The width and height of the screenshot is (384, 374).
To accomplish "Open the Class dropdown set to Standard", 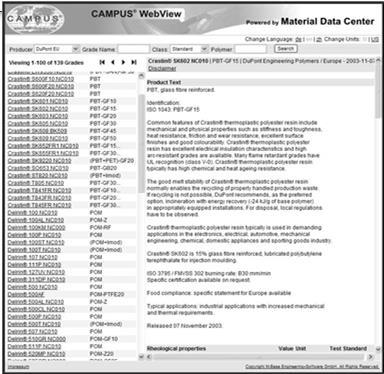I will (x=189, y=49).
